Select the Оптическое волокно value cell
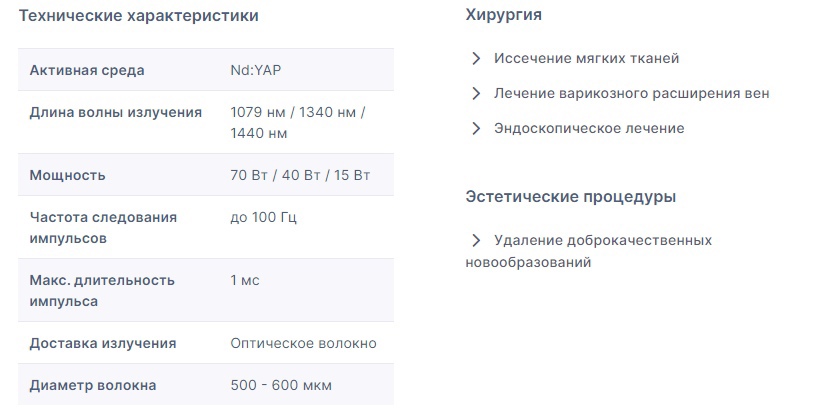 pos(303,343)
